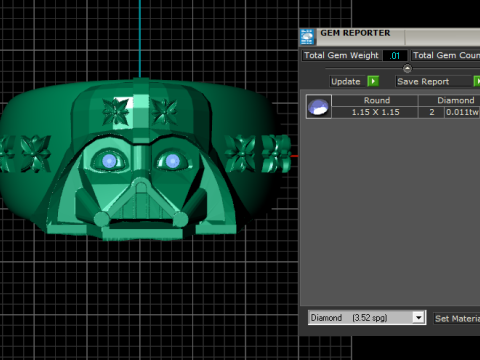Click the 'Round' shape cell
The image size is (480, 360).
tap(375, 100)
